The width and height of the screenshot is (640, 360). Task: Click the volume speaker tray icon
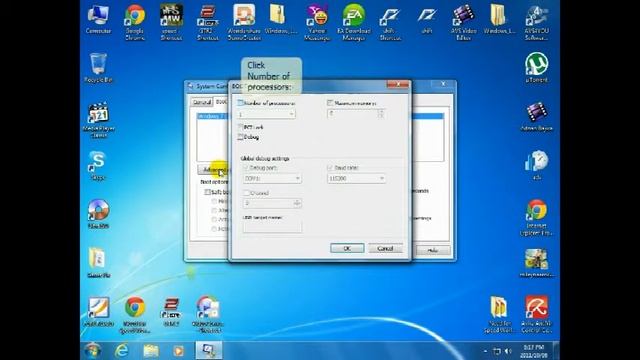point(508,351)
